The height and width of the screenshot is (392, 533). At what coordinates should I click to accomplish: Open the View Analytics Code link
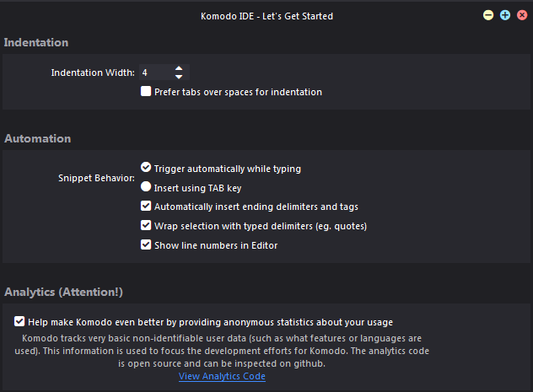point(222,377)
